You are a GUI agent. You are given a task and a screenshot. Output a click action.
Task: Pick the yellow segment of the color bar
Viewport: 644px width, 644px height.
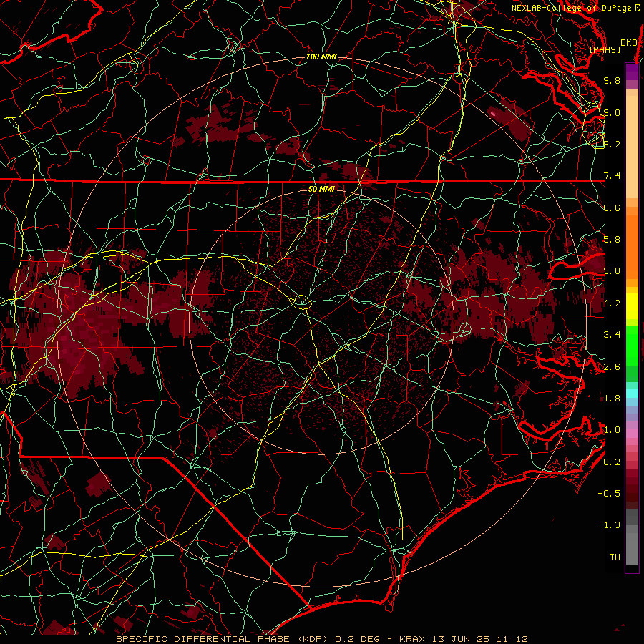coord(632,306)
